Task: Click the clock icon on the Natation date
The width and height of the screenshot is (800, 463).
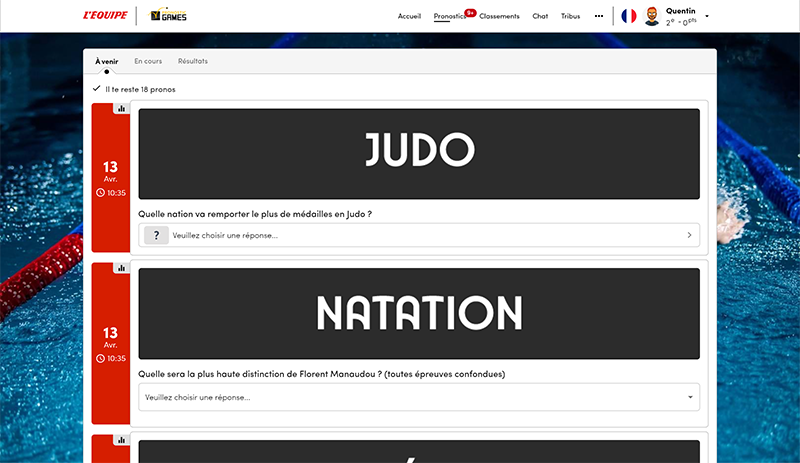Action: [x=101, y=358]
